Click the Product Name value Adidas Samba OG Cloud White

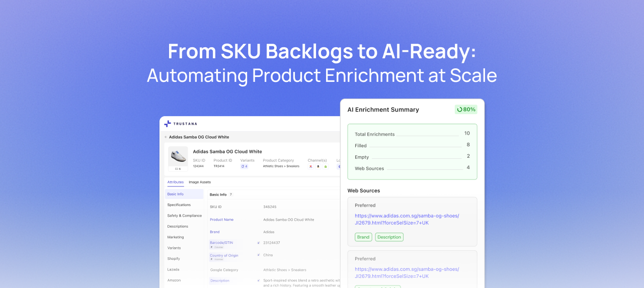click(x=289, y=220)
